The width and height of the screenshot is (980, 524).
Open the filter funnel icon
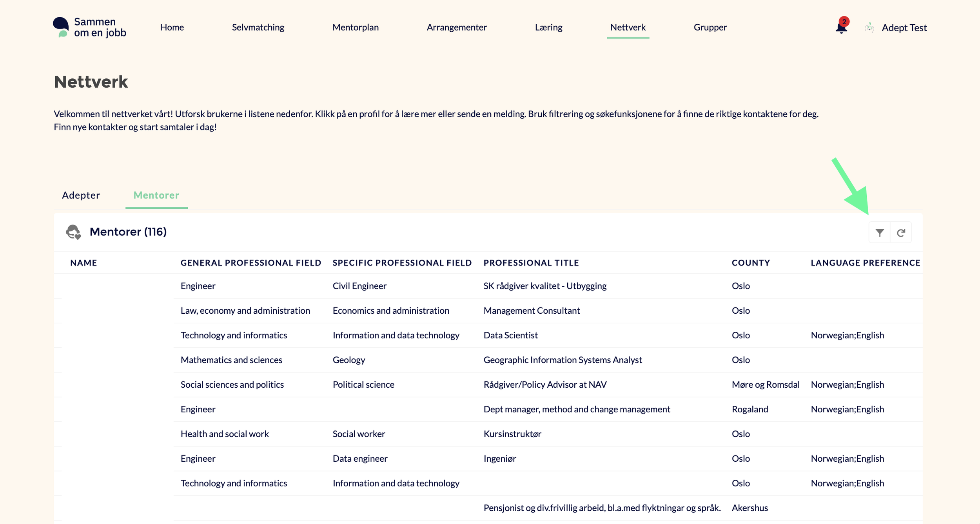(x=879, y=233)
